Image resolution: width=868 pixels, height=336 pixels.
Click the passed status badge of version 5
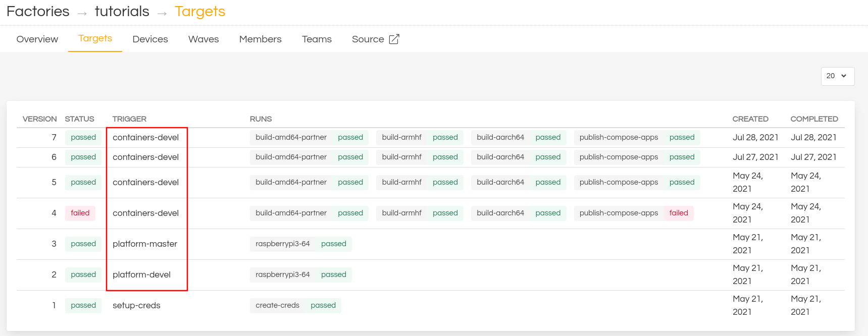pyautogui.click(x=83, y=182)
